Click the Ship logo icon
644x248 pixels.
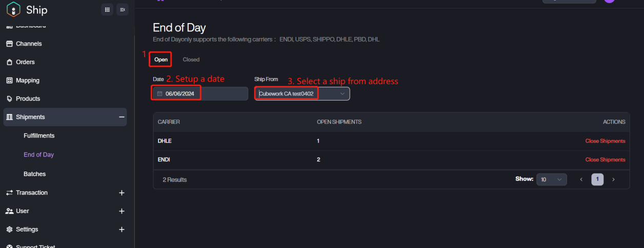click(13, 10)
